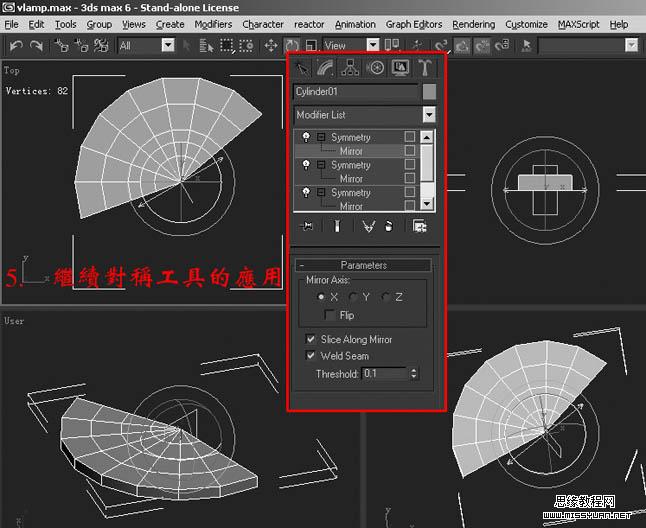Open the named selection sets dropdown arrow
The height and width of the screenshot is (528, 646).
pos(632,45)
